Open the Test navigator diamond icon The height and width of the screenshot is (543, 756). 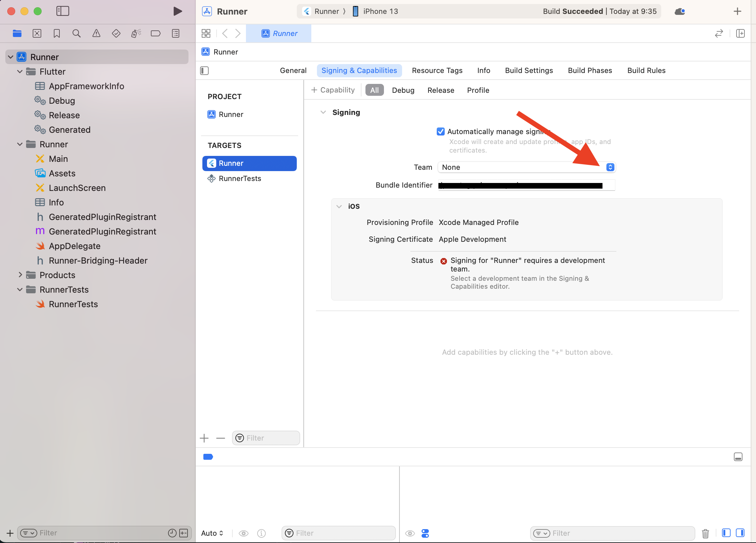click(x=116, y=33)
